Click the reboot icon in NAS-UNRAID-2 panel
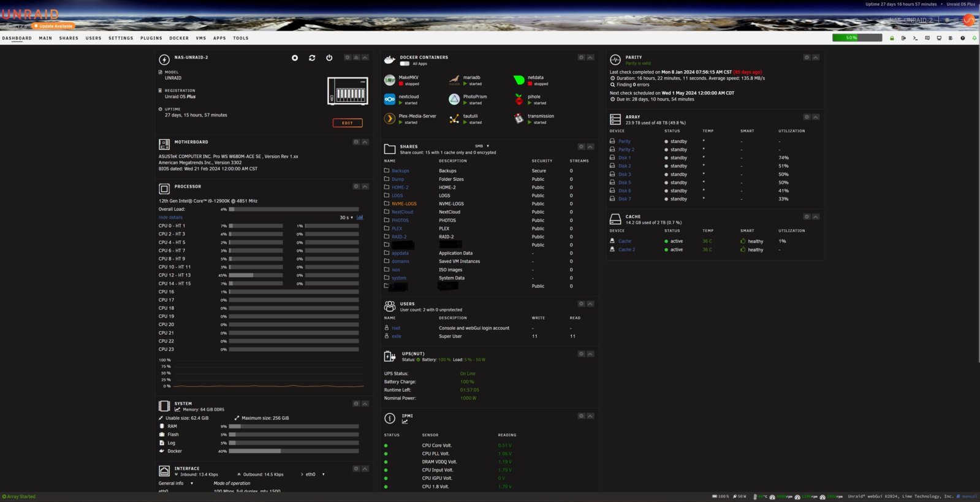This screenshot has width=980, height=502. pos(312,58)
